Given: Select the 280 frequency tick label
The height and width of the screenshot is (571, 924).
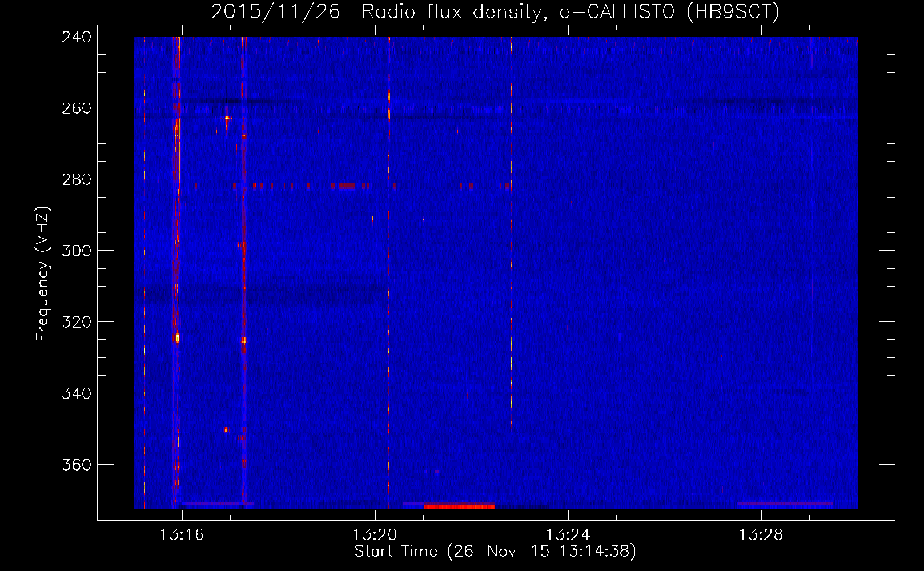Looking at the screenshot, I should (77, 180).
